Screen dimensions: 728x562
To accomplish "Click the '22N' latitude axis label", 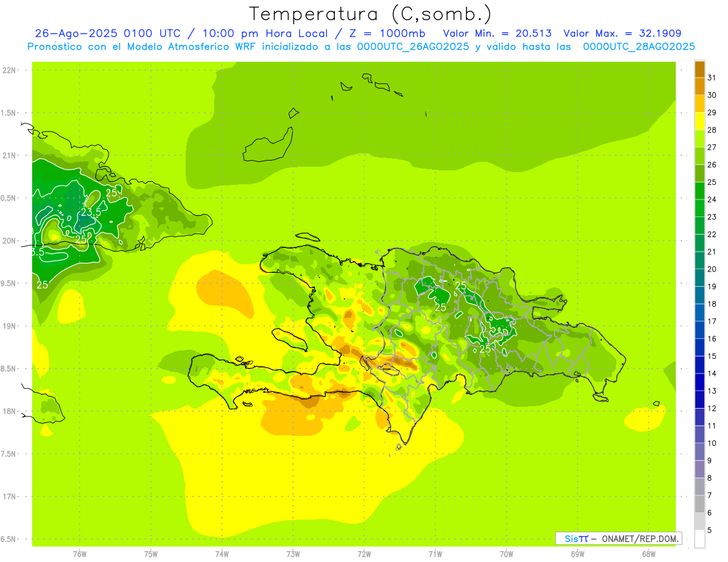I will point(10,70).
